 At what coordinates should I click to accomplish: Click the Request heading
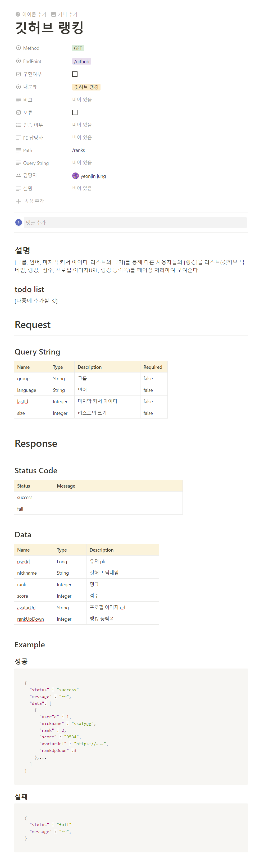[33, 325]
